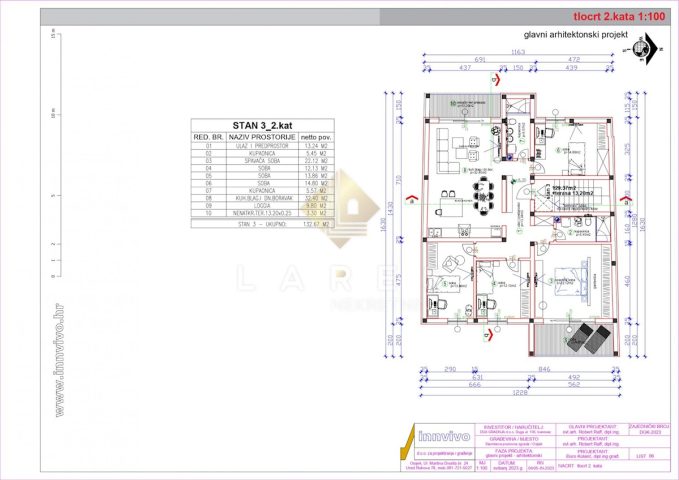Viewport: 679px width, 480px height.
Task: Click the 'SOBA' name in row 06
Action: coord(264,183)
